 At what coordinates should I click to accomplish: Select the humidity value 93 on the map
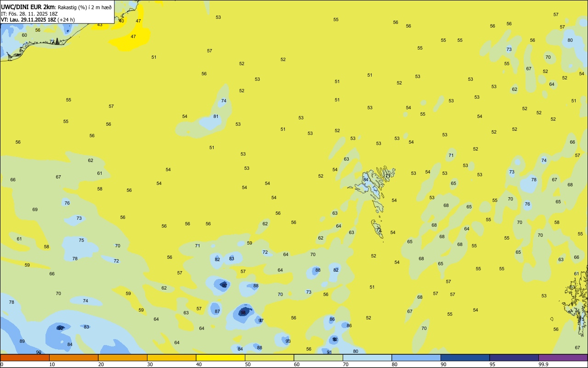(x=288, y=341)
